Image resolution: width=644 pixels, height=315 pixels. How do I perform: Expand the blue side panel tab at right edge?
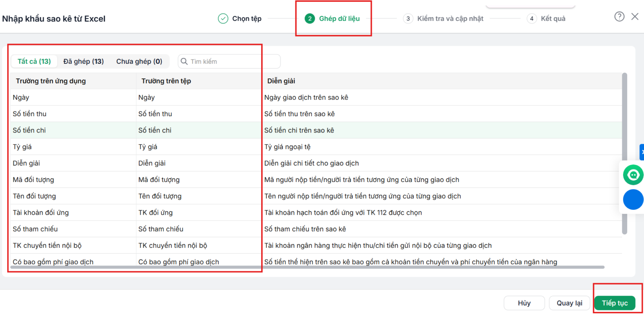641,152
